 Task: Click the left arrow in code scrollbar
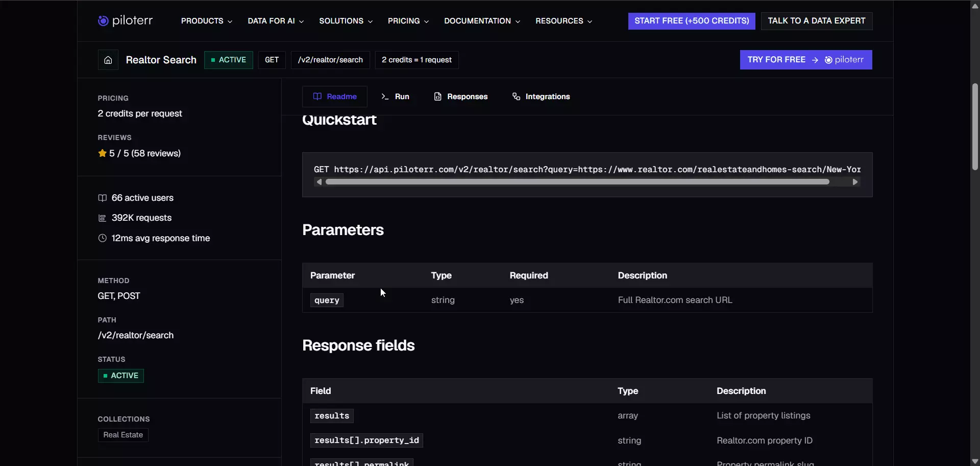(x=319, y=182)
